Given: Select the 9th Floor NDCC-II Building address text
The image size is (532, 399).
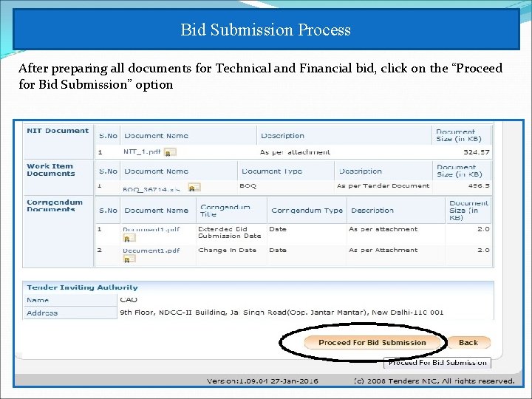Looking at the screenshot, I should click(282, 312).
